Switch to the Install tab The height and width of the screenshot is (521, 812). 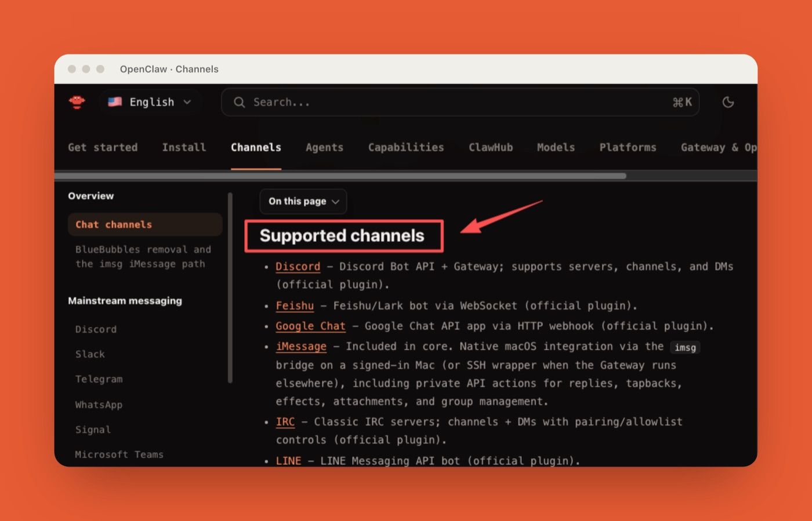[184, 147]
